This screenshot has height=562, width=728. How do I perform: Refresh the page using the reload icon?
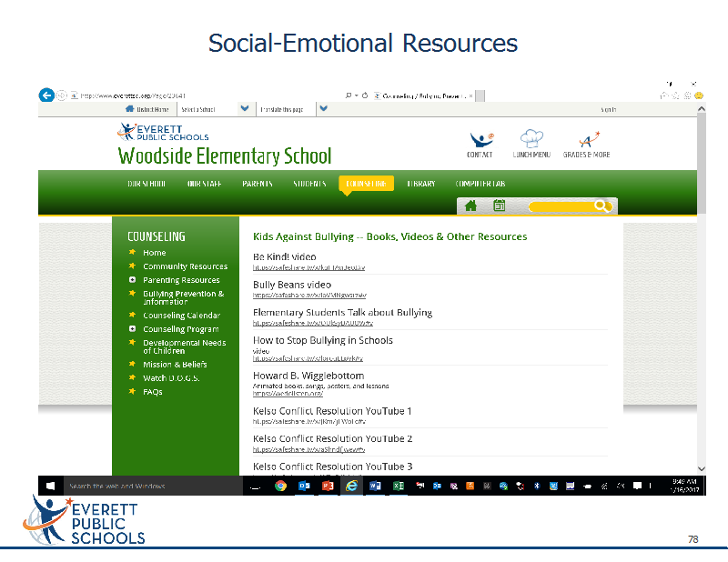click(x=365, y=95)
